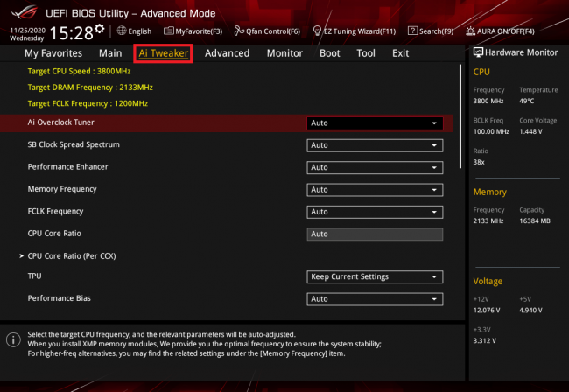Click Memory section heading in monitor
Screen dimensions: 569x392
(x=490, y=192)
